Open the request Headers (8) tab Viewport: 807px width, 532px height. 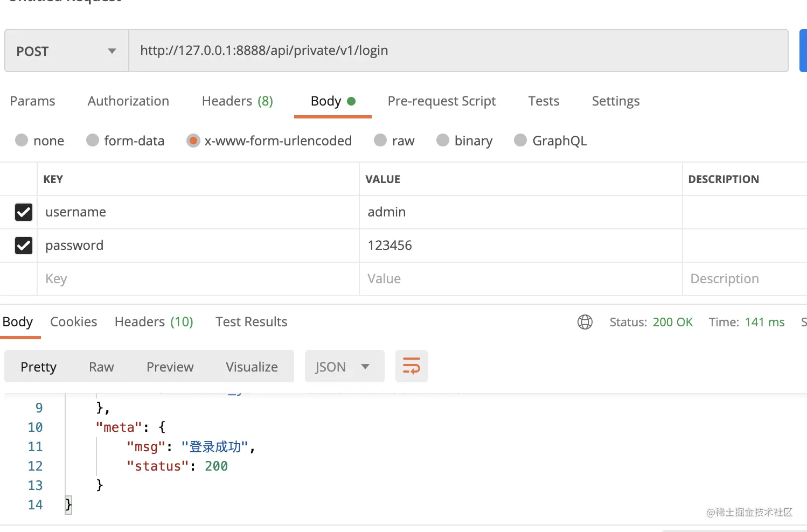click(x=237, y=101)
